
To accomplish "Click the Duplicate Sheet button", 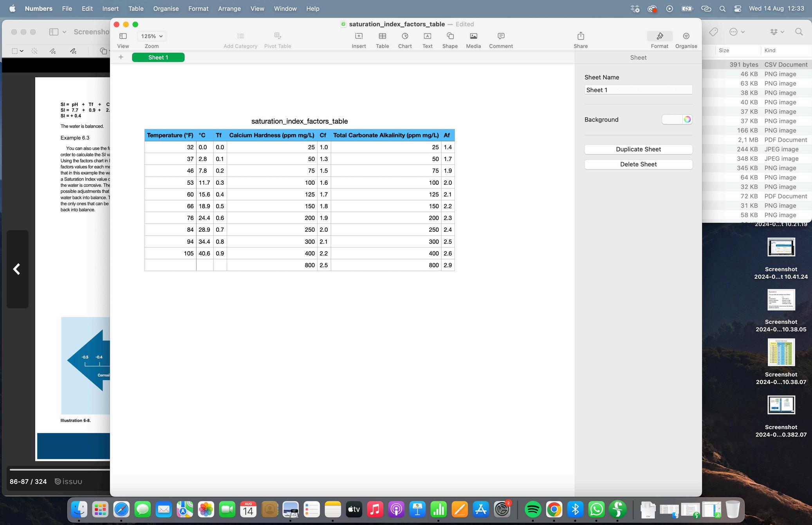I will pyautogui.click(x=638, y=150).
